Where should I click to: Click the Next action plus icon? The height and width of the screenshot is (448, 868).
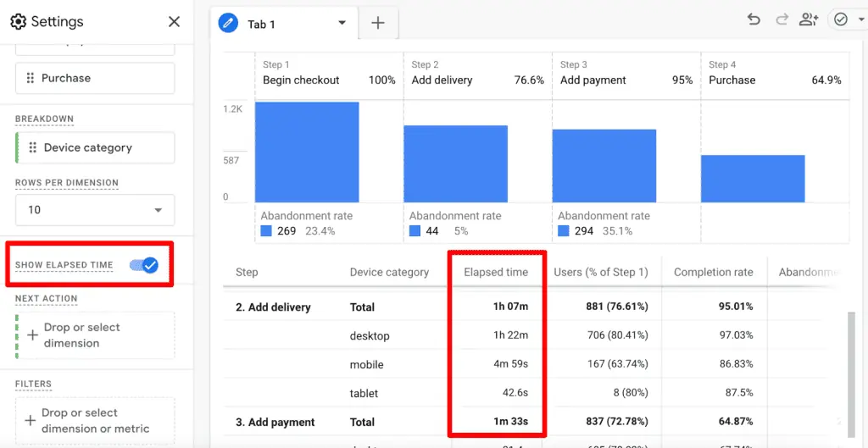pyautogui.click(x=32, y=335)
